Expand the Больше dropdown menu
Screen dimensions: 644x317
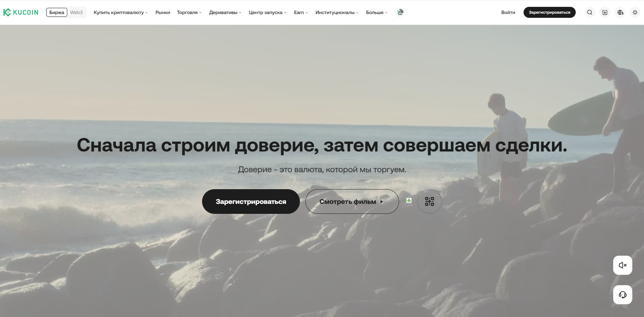coord(376,12)
